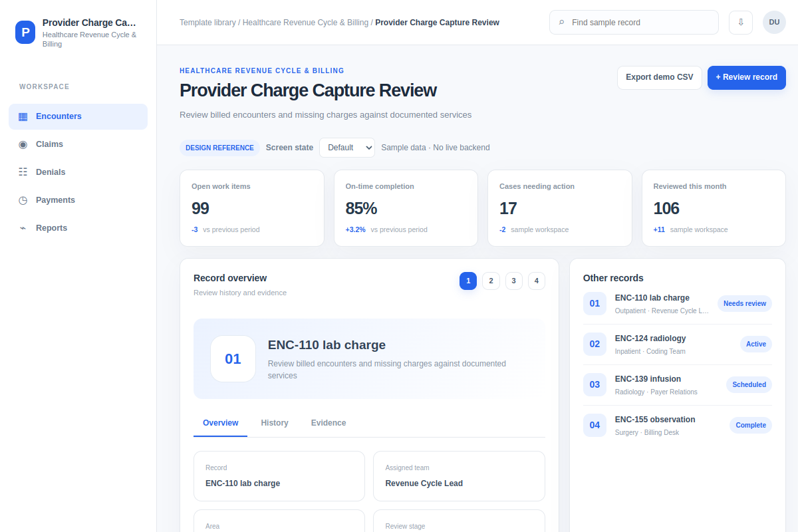Viewport: 798px width, 532px height.
Task: Select the Payments sidebar item
Action: tap(78, 200)
